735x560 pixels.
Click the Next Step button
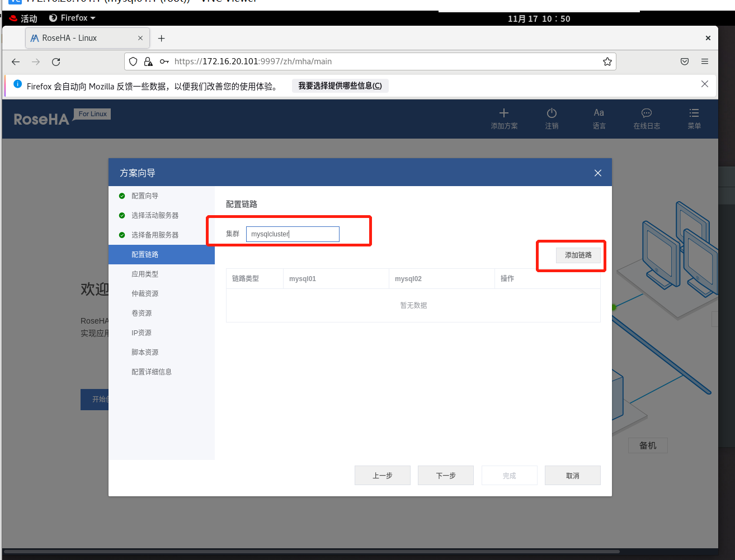pyautogui.click(x=445, y=476)
